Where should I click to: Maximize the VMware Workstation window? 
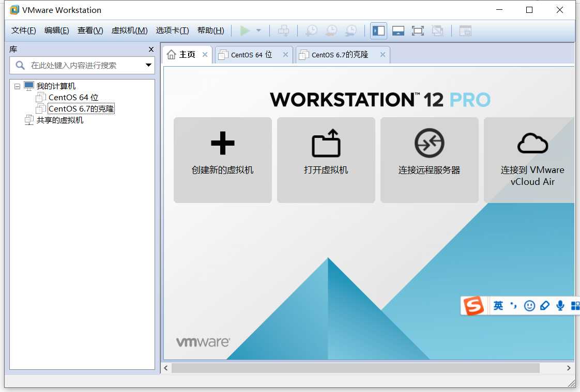pyautogui.click(x=529, y=10)
